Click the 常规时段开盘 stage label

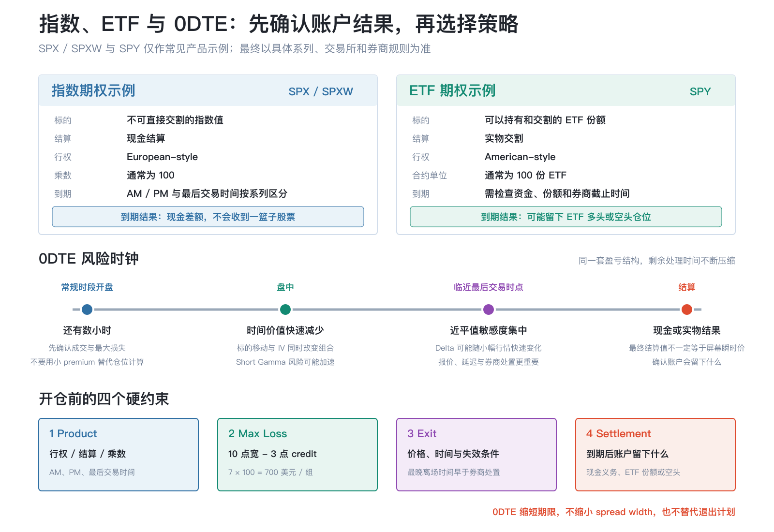[87, 287]
